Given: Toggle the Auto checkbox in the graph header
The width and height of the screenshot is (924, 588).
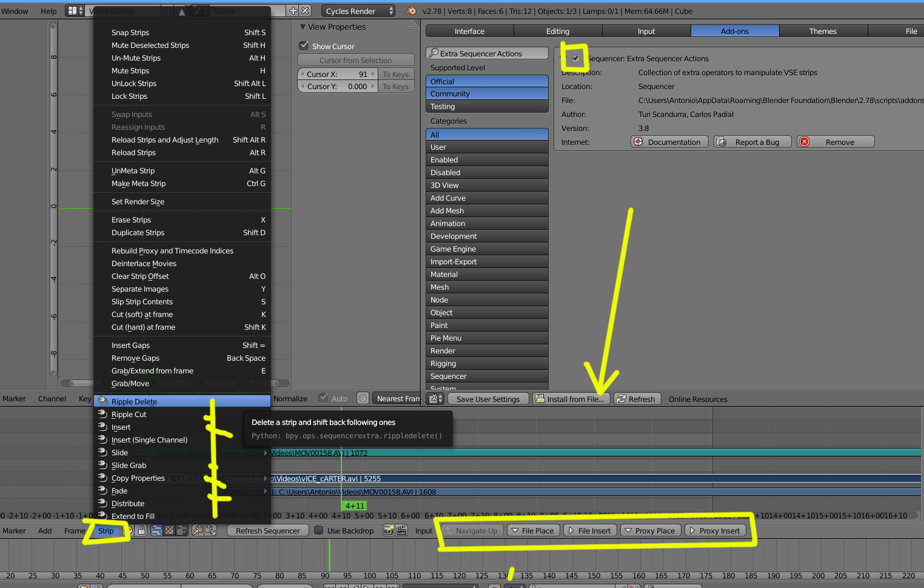Looking at the screenshot, I should pyautogui.click(x=323, y=398).
